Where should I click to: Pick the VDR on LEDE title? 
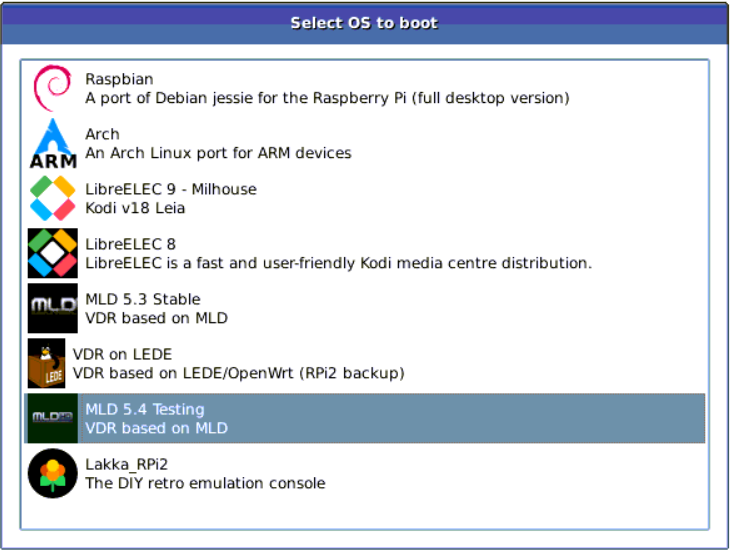123,354
